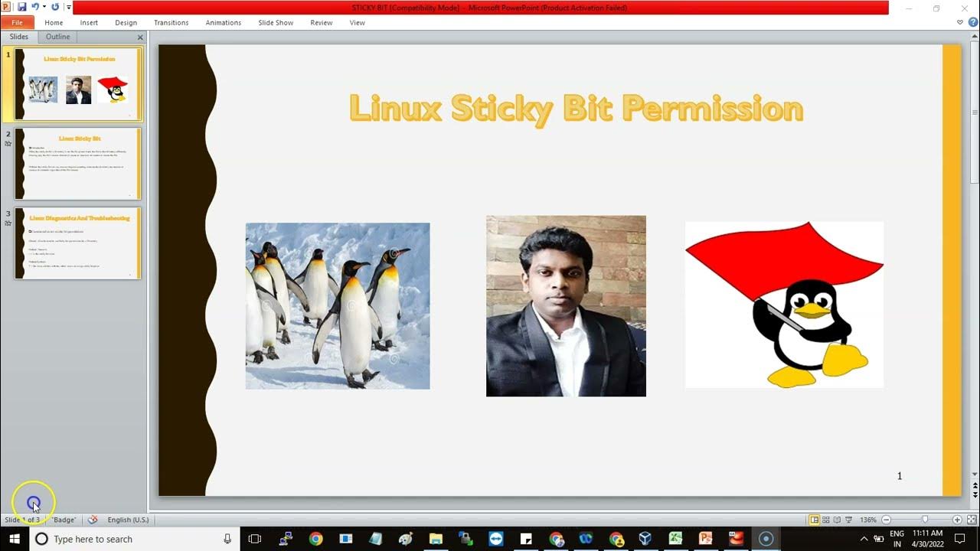Open Google Chrome from the taskbar
This screenshot has height=551, width=980.
tap(315, 539)
